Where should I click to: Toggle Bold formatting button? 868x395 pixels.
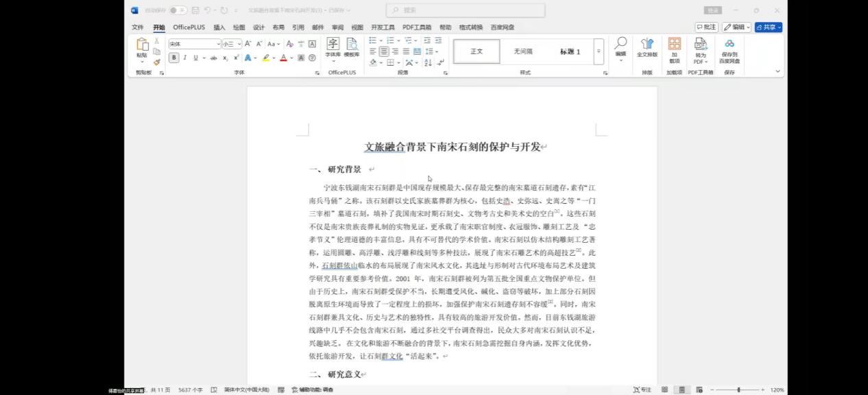(173, 58)
